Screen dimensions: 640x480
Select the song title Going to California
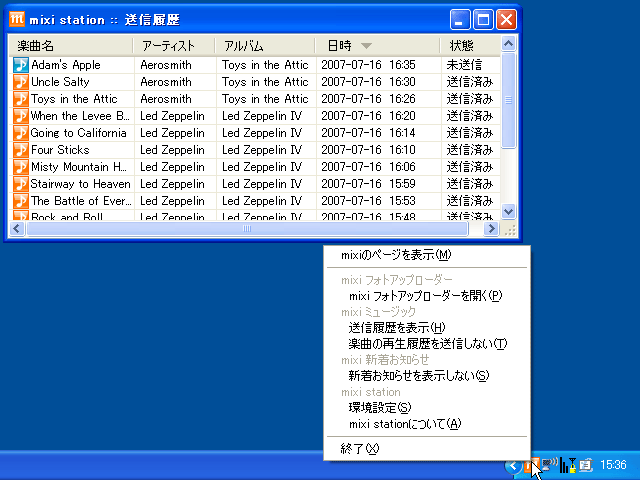coord(78,133)
